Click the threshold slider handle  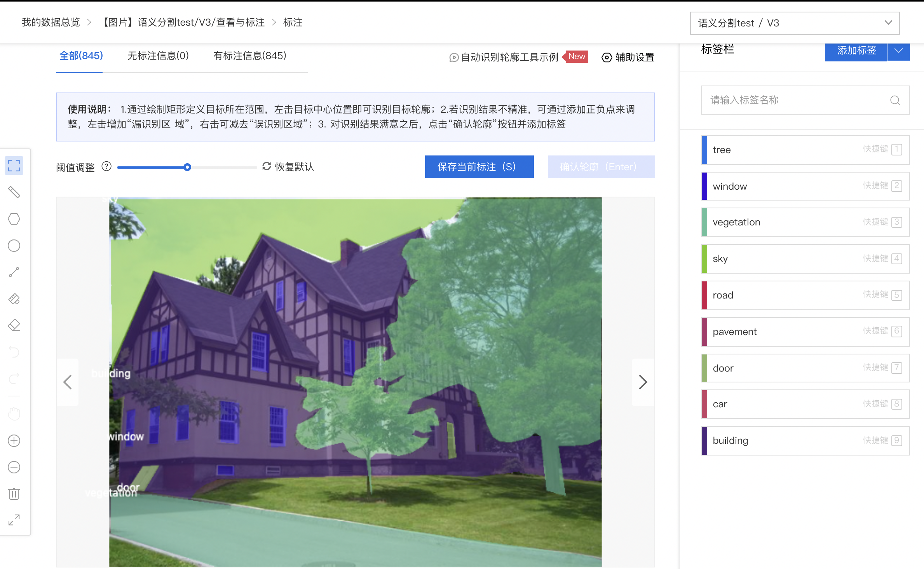point(187,167)
